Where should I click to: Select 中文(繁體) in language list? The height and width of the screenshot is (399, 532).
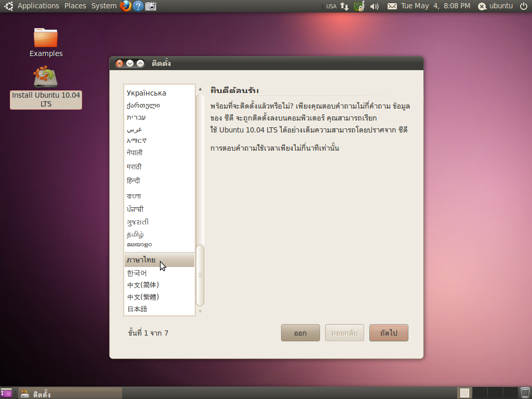click(159, 297)
